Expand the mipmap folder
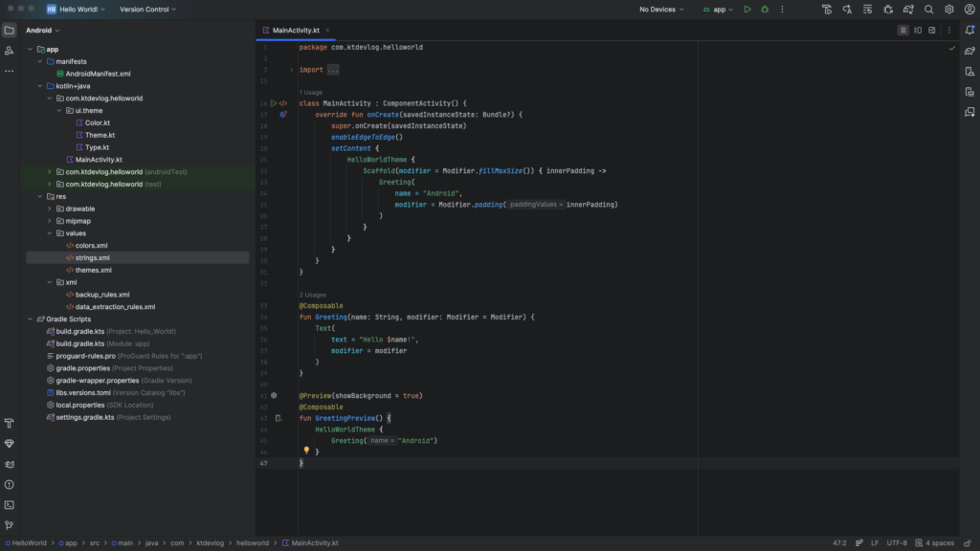 (50, 221)
